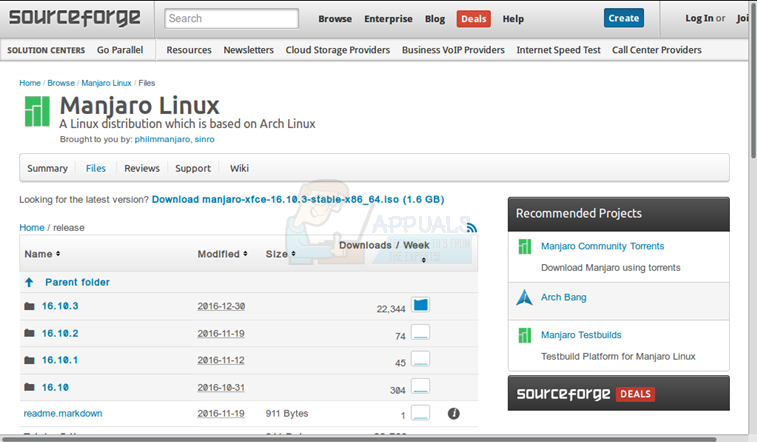Open the download stats chart for 16.10.2
Viewport: 757px width, 442px height.
click(x=421, y=332)
